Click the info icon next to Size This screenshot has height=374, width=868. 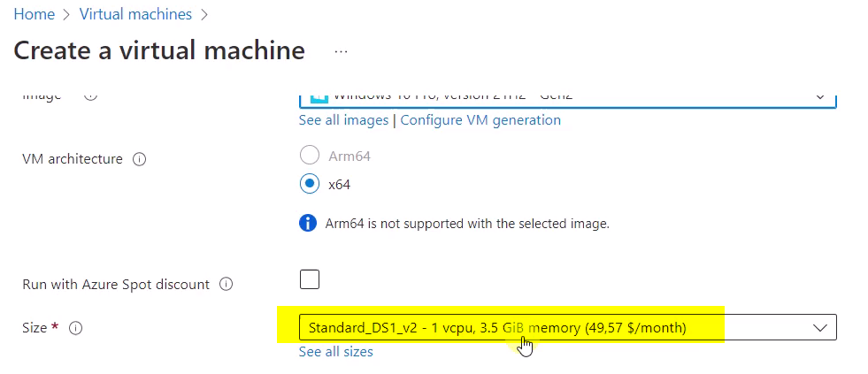click(76, 328)
